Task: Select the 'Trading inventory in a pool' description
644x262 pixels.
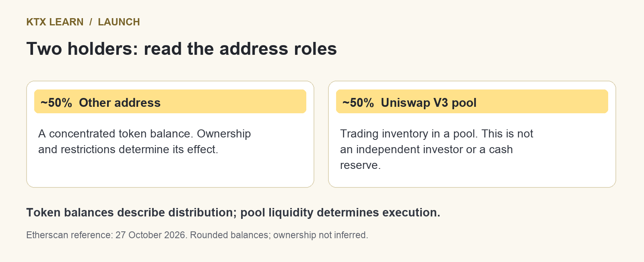Action: tap(437, 149)
